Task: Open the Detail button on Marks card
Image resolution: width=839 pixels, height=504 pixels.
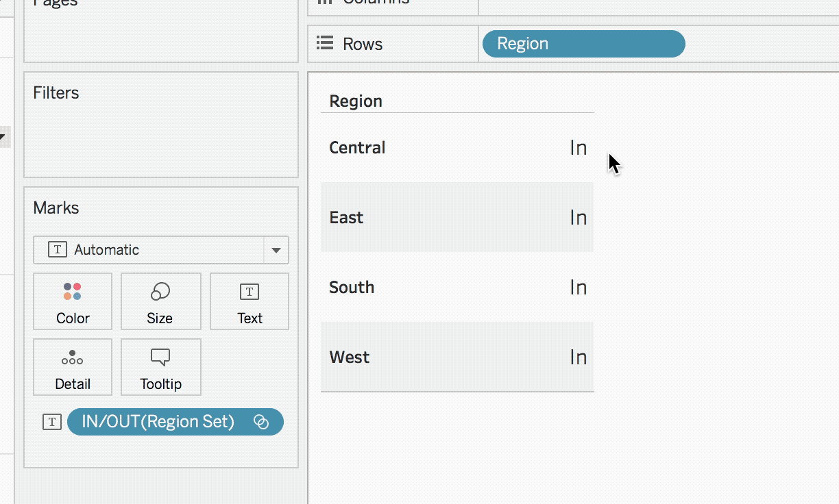Action: pos(73,367)
